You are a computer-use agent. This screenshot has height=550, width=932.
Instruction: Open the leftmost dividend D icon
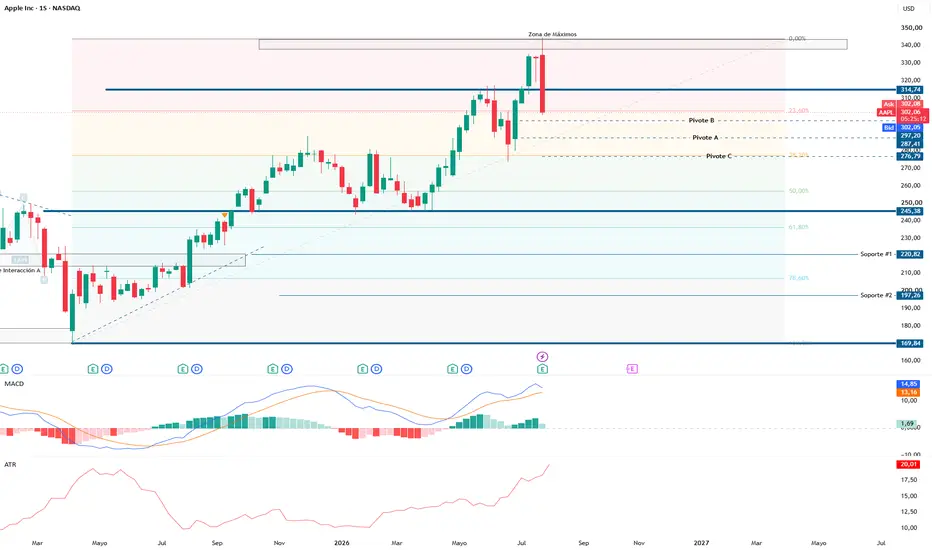(17, 369)
